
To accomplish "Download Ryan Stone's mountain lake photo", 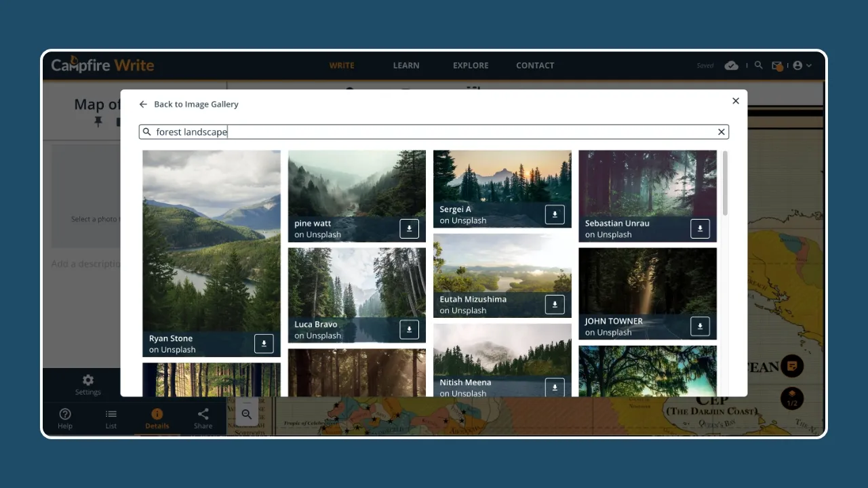I will 264,344.
